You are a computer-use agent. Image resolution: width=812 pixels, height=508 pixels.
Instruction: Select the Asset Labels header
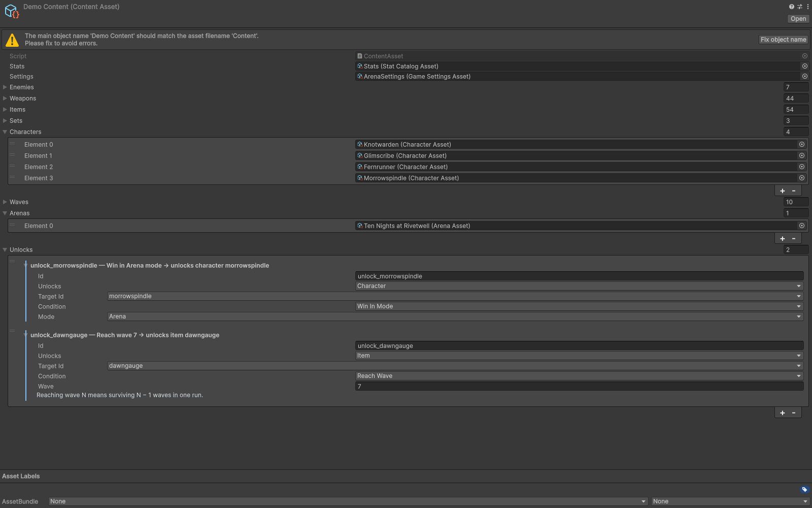tap(21, 476)
